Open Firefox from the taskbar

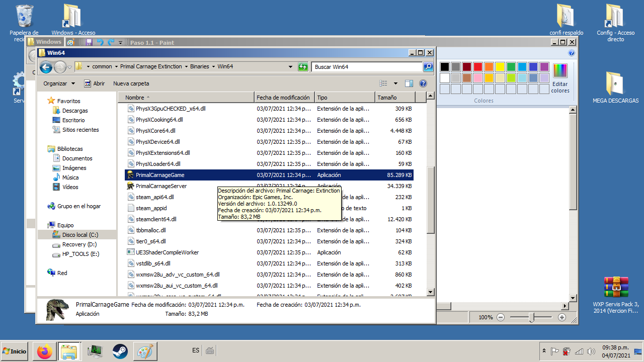44,351
